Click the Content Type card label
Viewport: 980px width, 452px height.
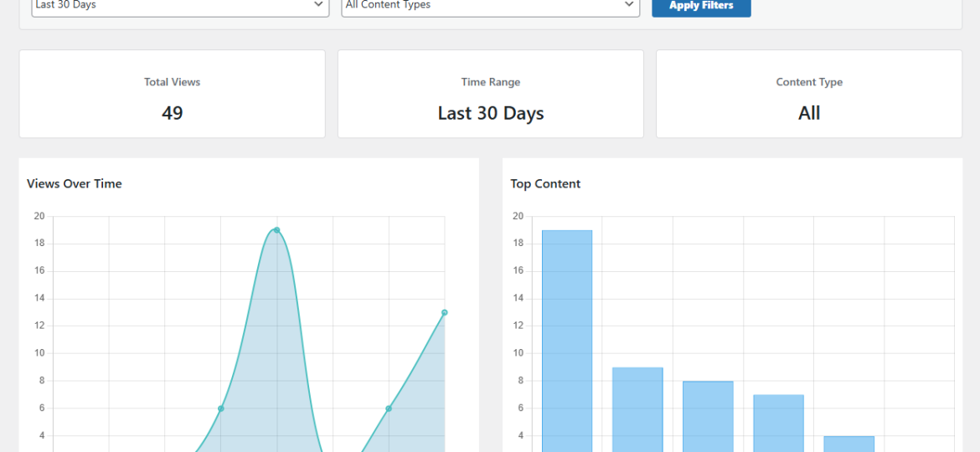click(x=809, y=82)
